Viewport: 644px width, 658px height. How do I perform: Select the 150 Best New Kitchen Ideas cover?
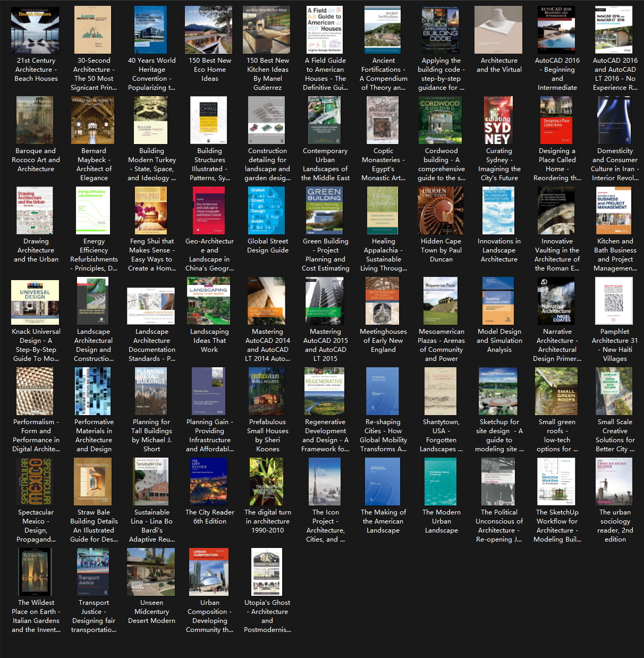coord(267,30)
